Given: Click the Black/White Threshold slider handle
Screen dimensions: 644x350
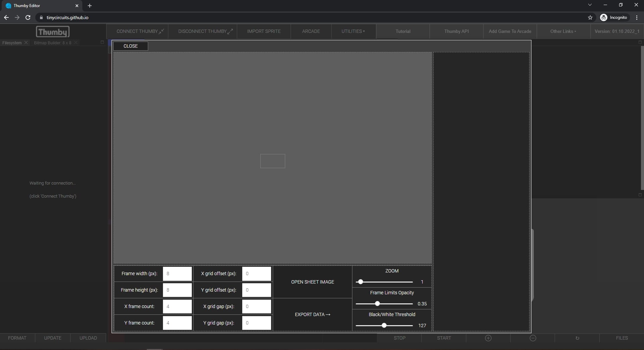Looking at the screenshot, I should 384,325.
